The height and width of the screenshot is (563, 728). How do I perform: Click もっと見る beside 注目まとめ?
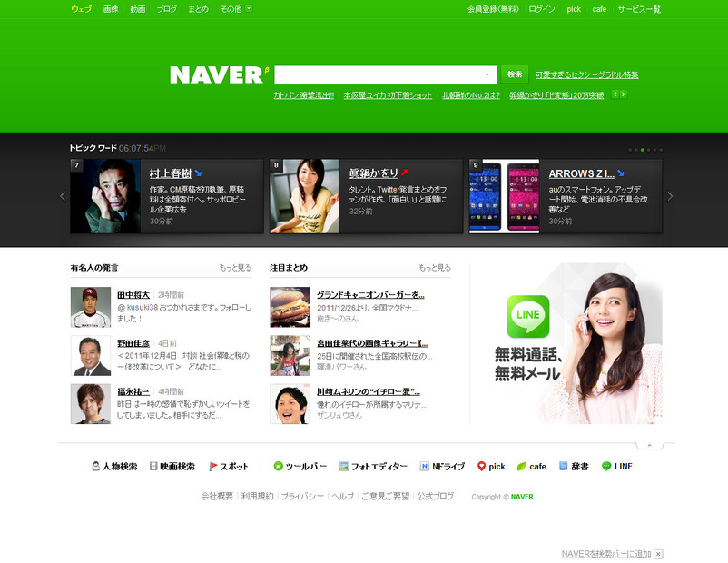tap(435, 268)
